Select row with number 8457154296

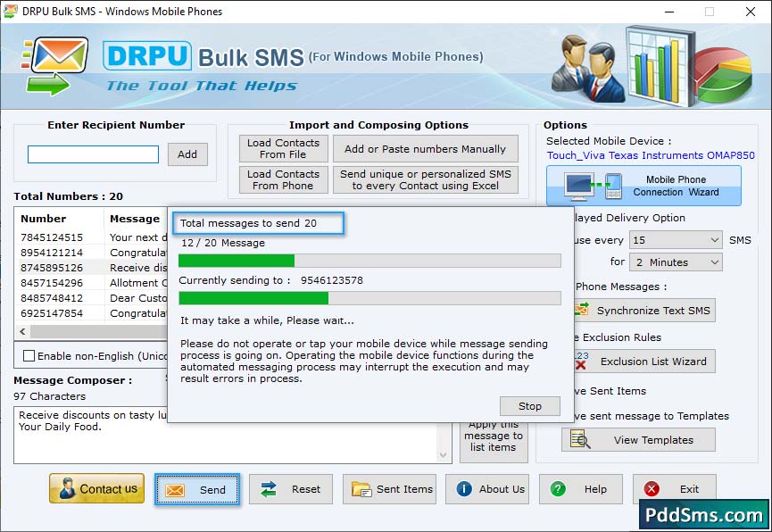[92, 283]
